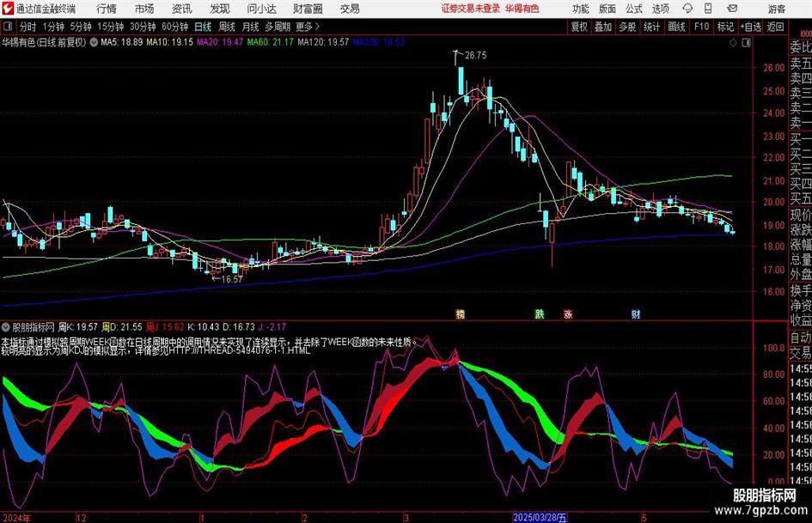Open the 交易 menu
812x523 pixels.
tap(350, 9)
